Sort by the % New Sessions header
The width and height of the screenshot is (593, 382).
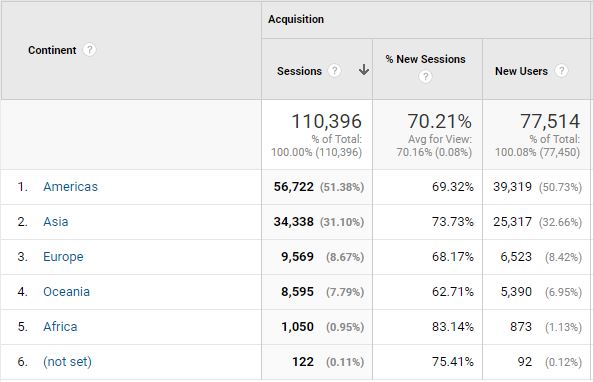(x=425, y=59)
